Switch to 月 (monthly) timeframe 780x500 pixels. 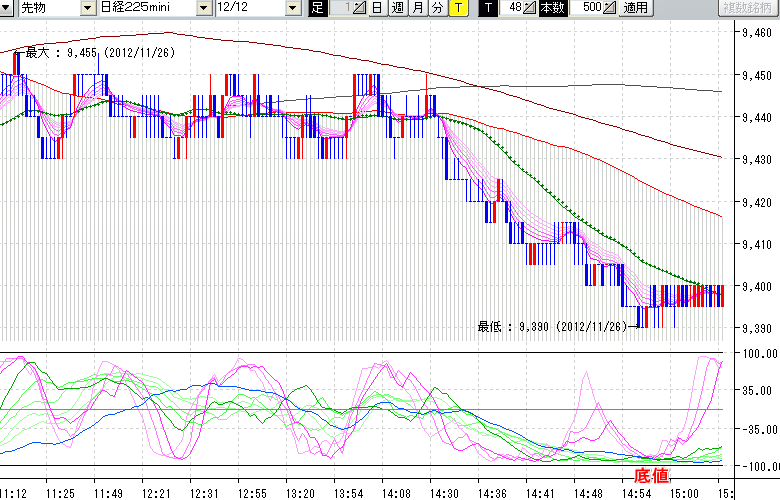(417, 8)
